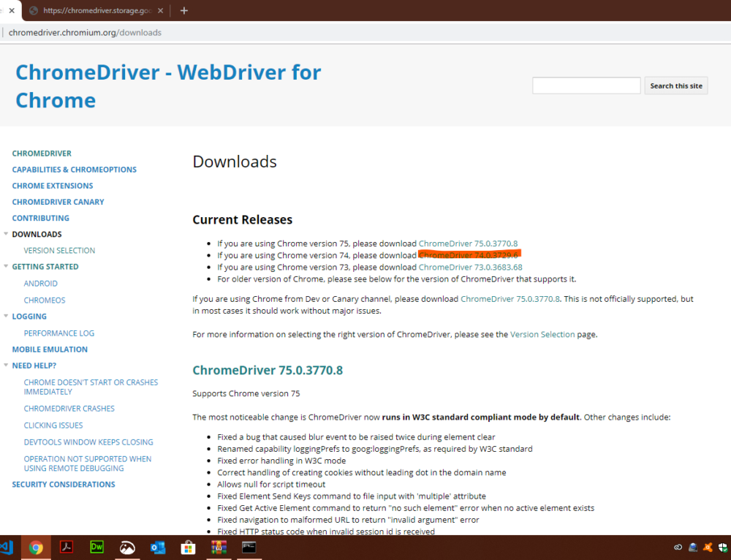Viewport: 731px width, 560px height.
Task: Open the Logging sidebar link
Action: click(x=29, y=316)
